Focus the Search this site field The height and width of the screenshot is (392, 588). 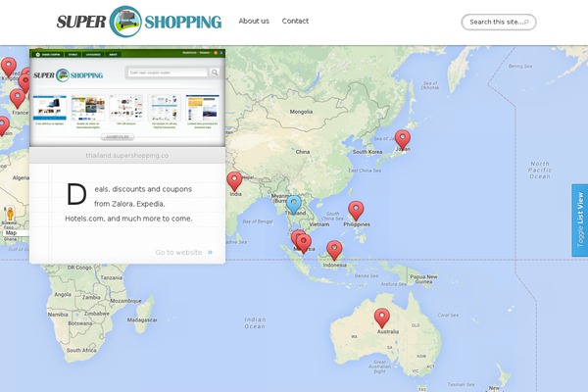pyautogui.click(x=499, y=23)
